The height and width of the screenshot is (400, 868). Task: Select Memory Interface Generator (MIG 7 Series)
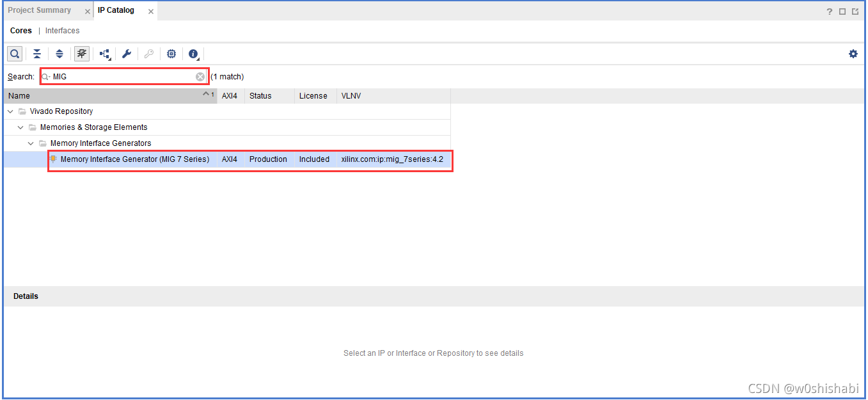click(x=135, y=159)
